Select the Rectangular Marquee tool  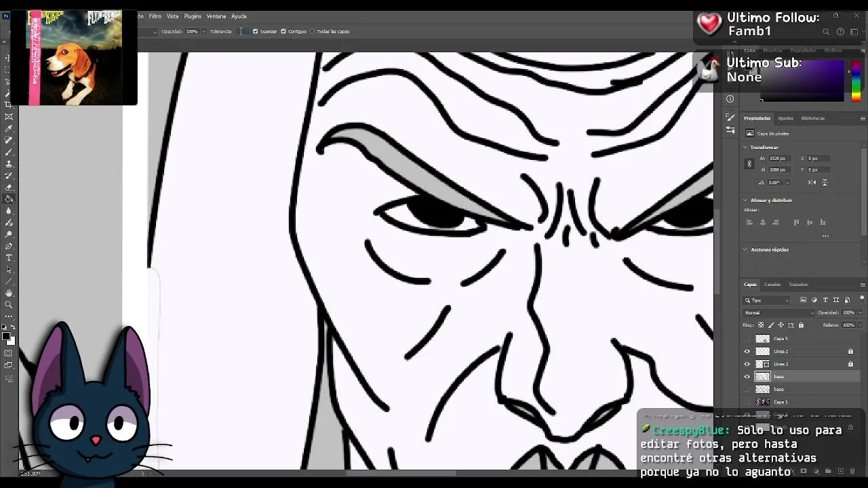tap(9, 70)
